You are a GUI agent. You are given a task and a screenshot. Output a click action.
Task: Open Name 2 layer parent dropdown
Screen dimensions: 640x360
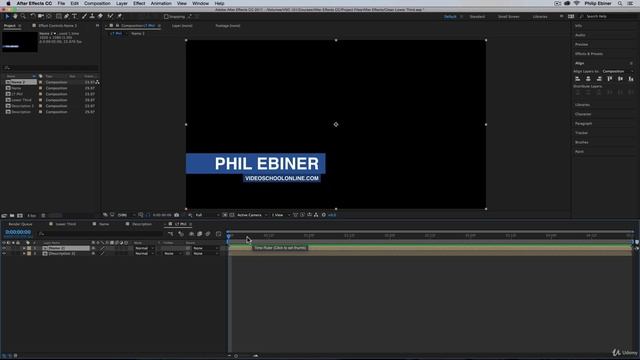205,248
